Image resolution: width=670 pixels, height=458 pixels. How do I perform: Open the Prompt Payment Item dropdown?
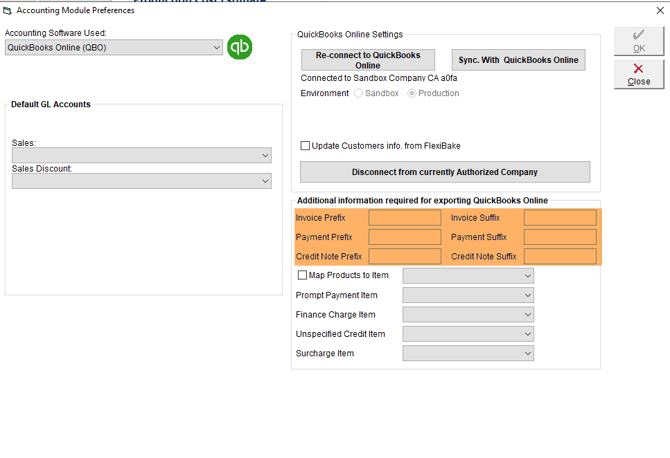(468, 295)
